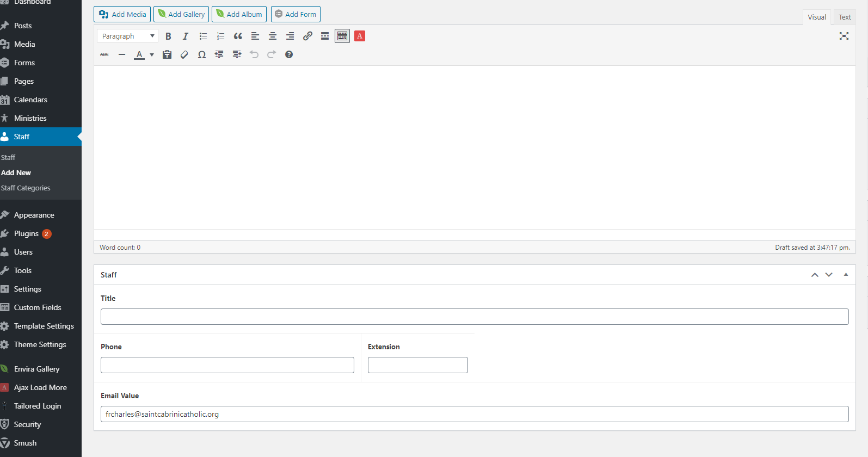Viewport: 868px width, 457px height.
Task: Toggle bold formatting in the editor
Action: pyautogui.click(x=168, y=36)
